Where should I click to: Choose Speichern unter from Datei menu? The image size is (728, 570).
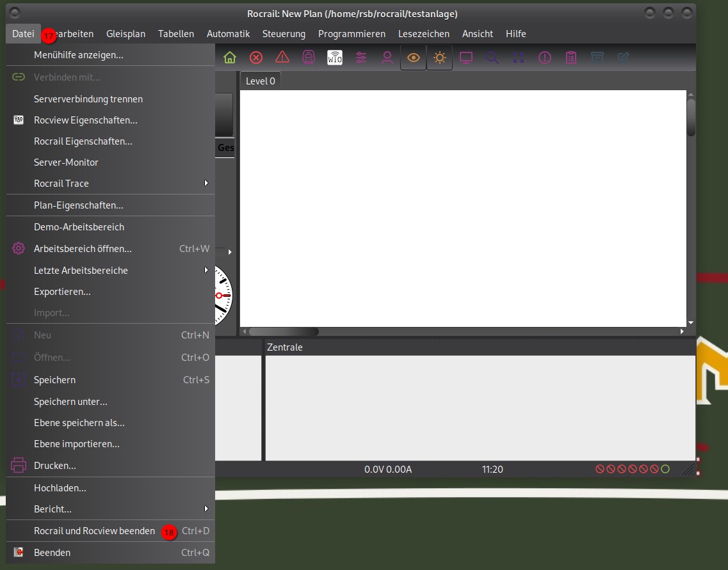coord(70,402)
